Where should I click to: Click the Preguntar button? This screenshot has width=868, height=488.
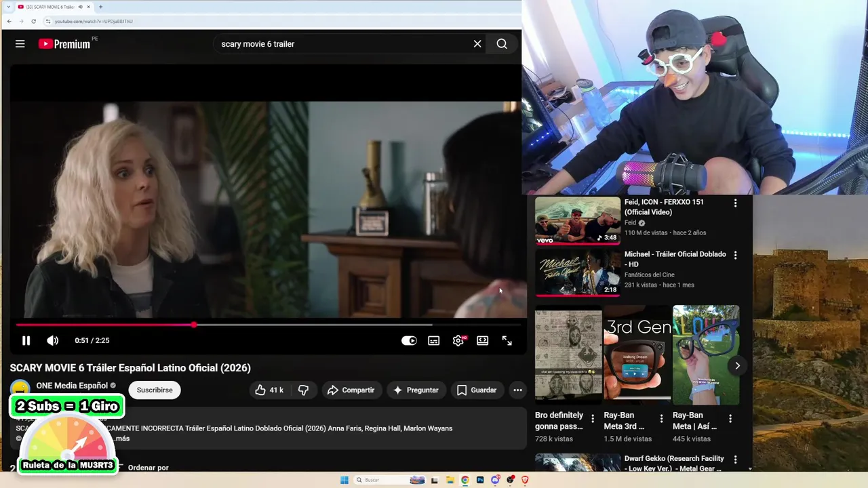pyautogui.click(x=416, y=390)
